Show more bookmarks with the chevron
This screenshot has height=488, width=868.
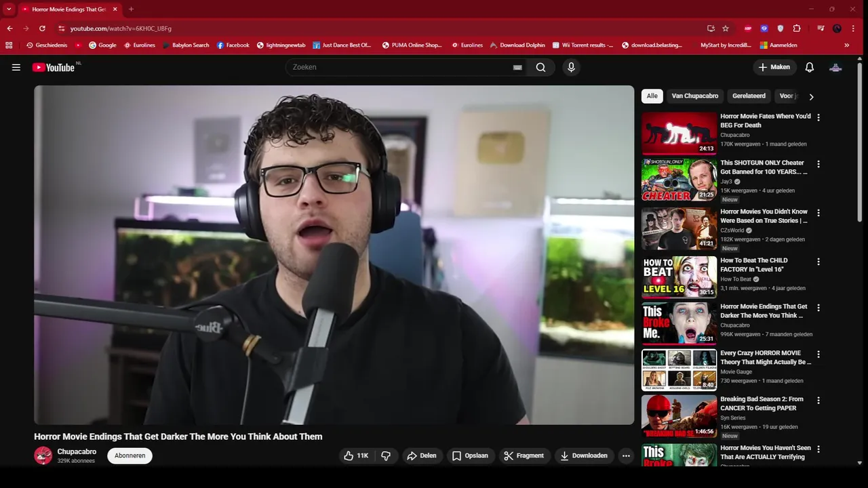tap(846, 45)
